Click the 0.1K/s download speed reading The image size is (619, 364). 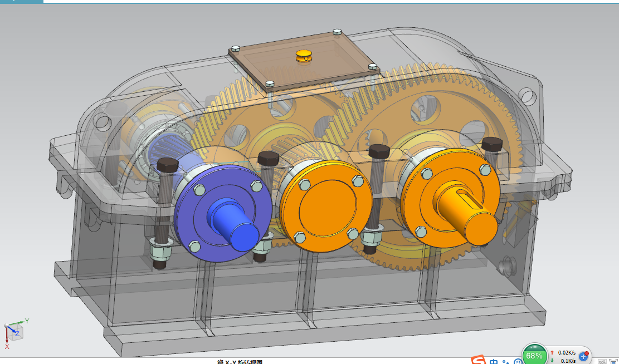coord(568,361)
